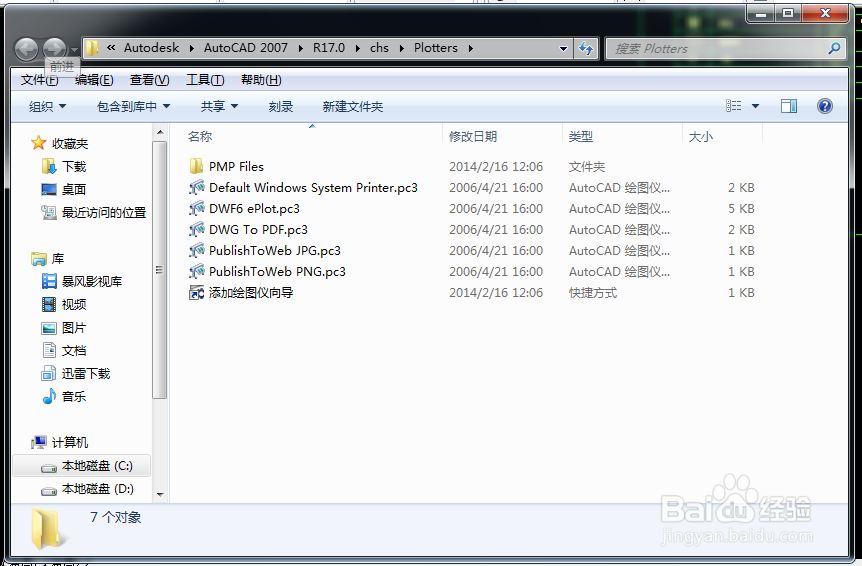Open the 组织 dropdown
The width and height of the screenshot is (862, 566).
tap(47, 107)
